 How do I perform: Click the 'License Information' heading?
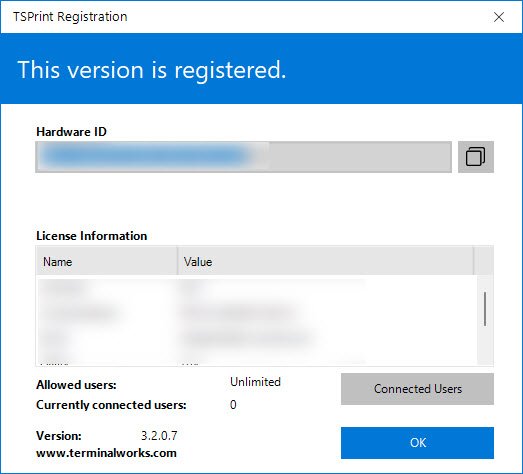coord(91,236)
